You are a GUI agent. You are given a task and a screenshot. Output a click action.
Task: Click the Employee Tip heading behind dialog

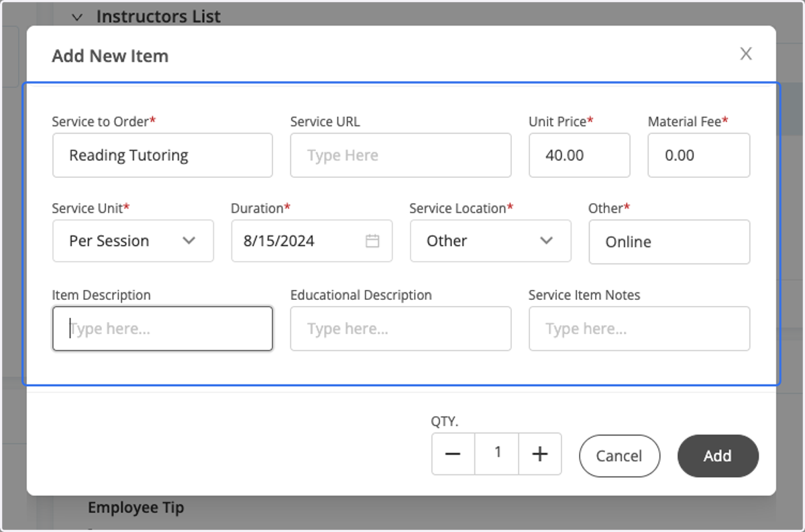point(136,508)
